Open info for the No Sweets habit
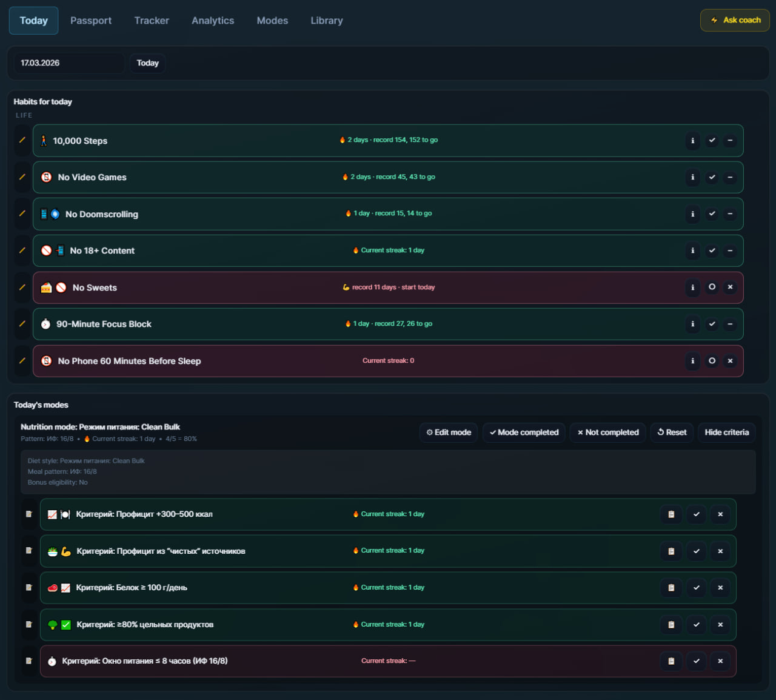 (692, 288)
